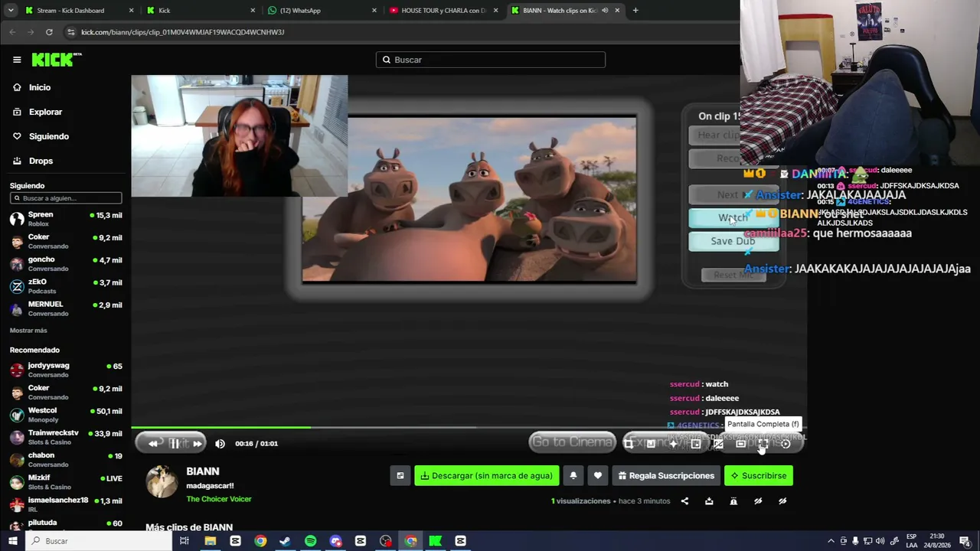Pause the clip playback
This screenshot has width=980, height=551.
coord(175,443)
